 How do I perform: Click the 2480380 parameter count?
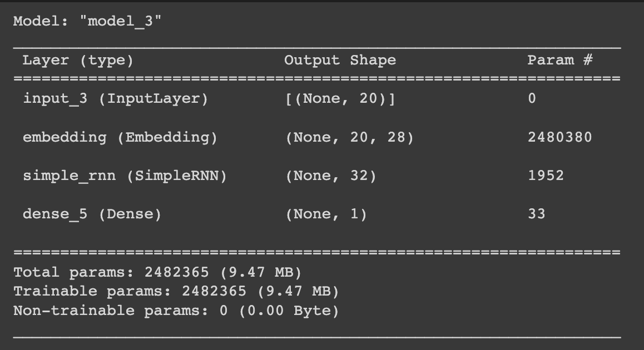560,137
